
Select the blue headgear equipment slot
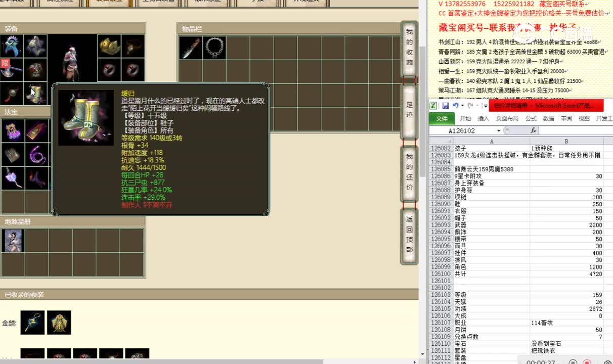coord(12,46)
